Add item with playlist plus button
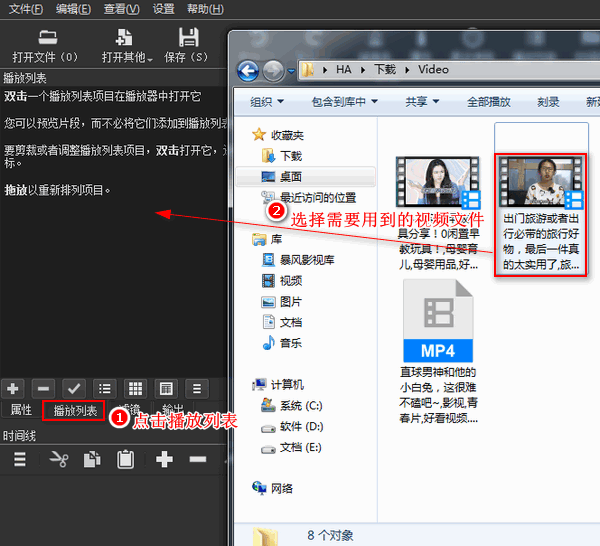Viewport: 600px width, 546px height. (x=13, y=389)
